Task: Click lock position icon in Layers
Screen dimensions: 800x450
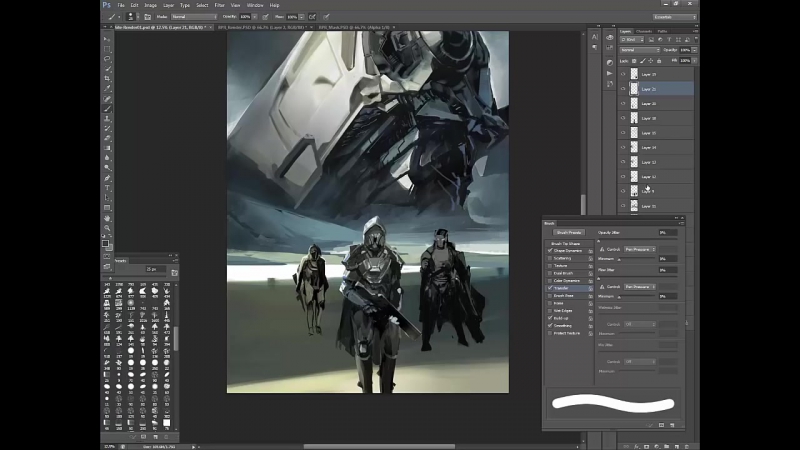Action: [x=651, y=61]
